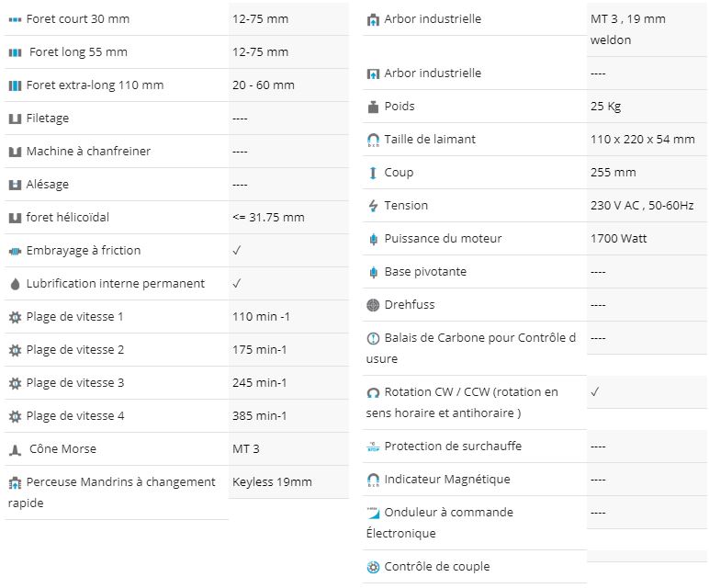Click the 1700 Watt value
Image resolution: width=709 pixels, height=588 pixels.
tap(619, 238)
